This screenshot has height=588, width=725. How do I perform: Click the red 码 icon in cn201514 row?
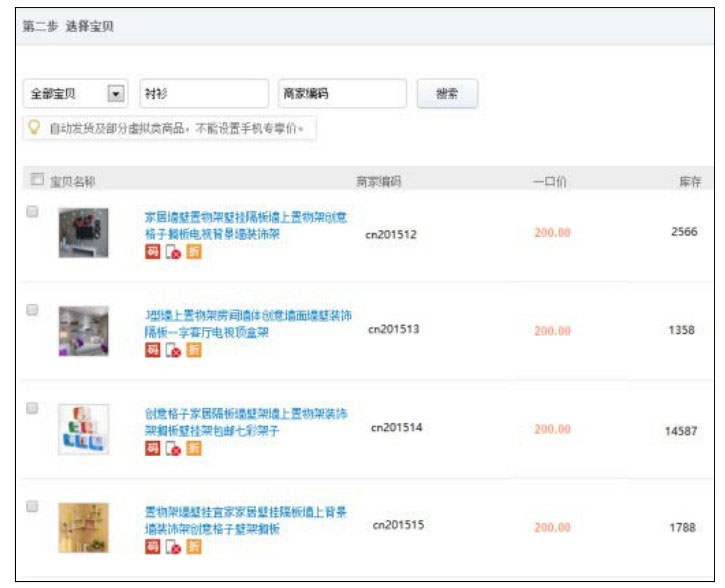(x=153, y=448)
